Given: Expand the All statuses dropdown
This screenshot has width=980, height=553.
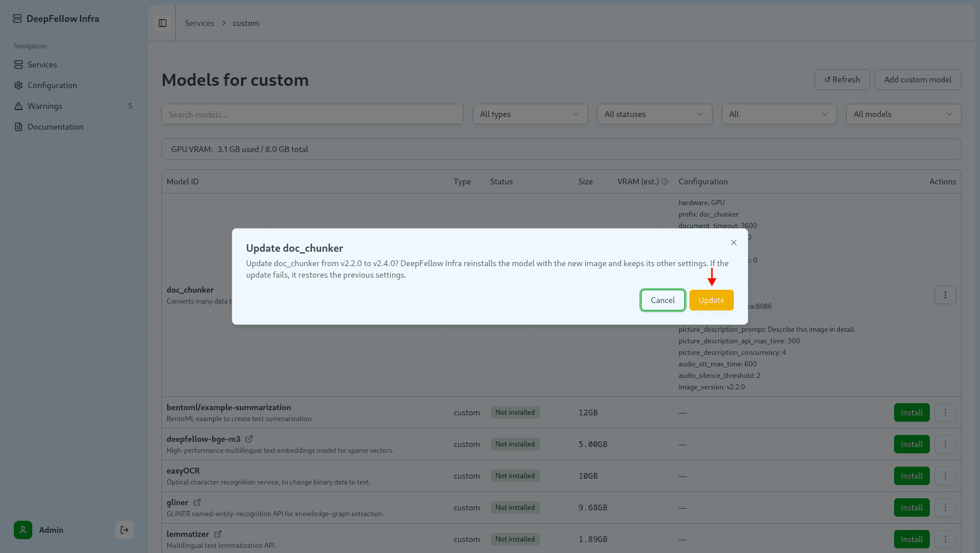Looking at the screenshot, I should point(655,114).
